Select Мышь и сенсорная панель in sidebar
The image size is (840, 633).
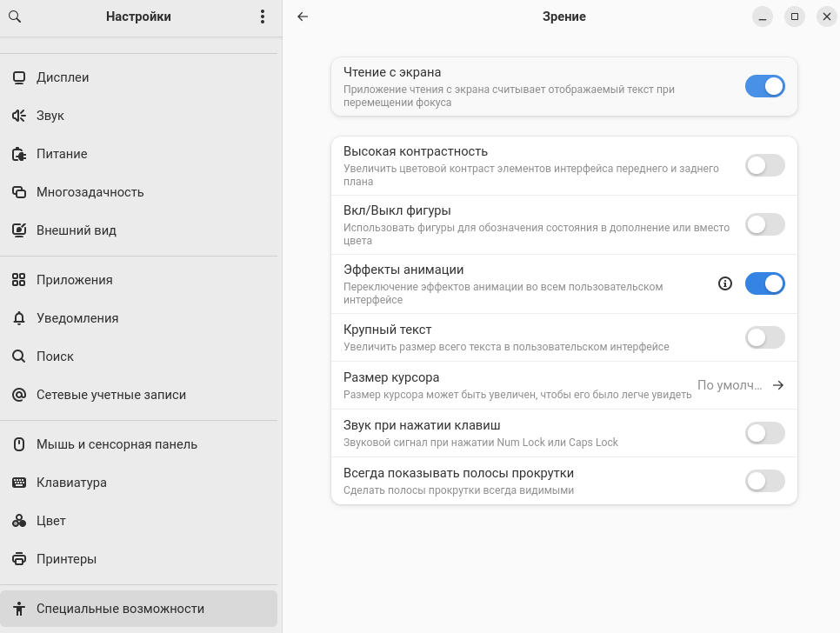117,444
